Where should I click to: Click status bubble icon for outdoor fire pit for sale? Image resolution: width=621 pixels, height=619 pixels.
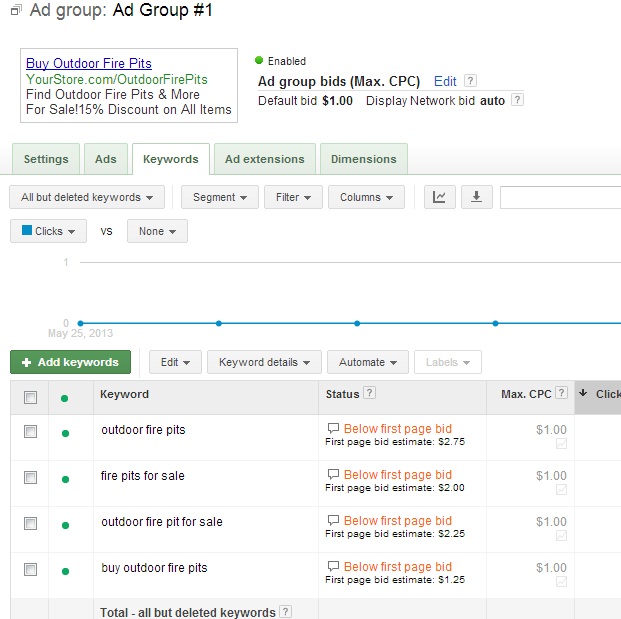[x=333, y=520]
